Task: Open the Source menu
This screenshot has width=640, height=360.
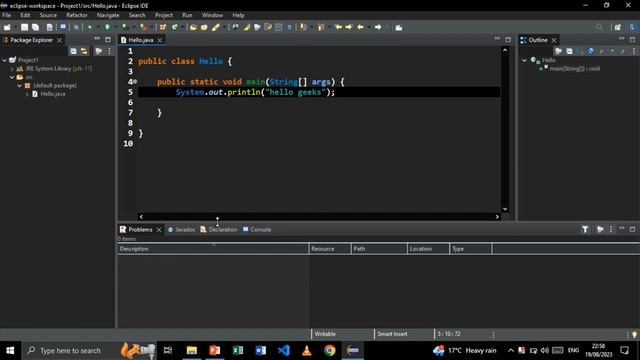Action: tap(48, 15)
